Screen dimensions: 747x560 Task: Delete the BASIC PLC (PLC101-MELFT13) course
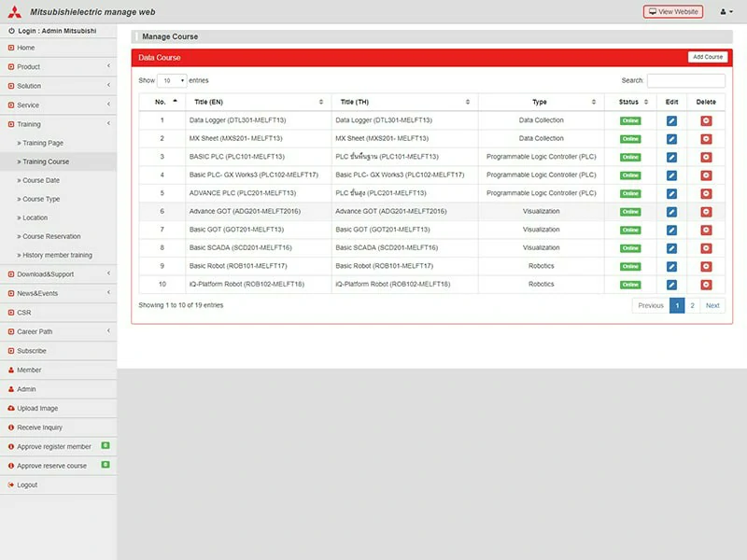706,157
